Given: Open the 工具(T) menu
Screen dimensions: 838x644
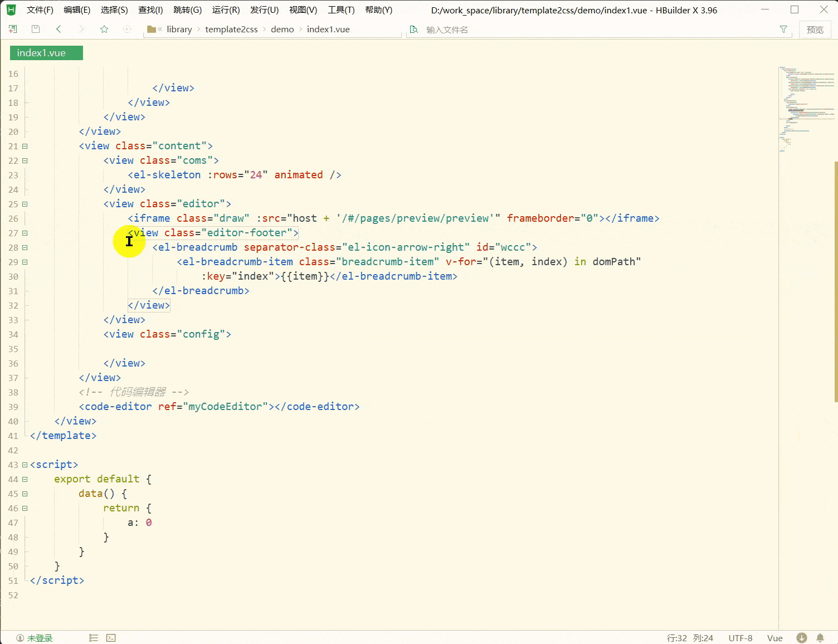Looking at the screenshot, I should pos(341,10).
